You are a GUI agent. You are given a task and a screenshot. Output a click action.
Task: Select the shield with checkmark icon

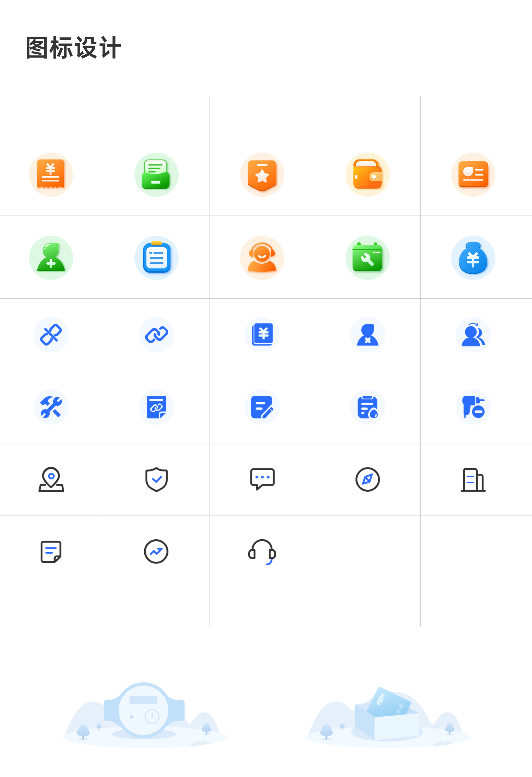tap(156, 479)
